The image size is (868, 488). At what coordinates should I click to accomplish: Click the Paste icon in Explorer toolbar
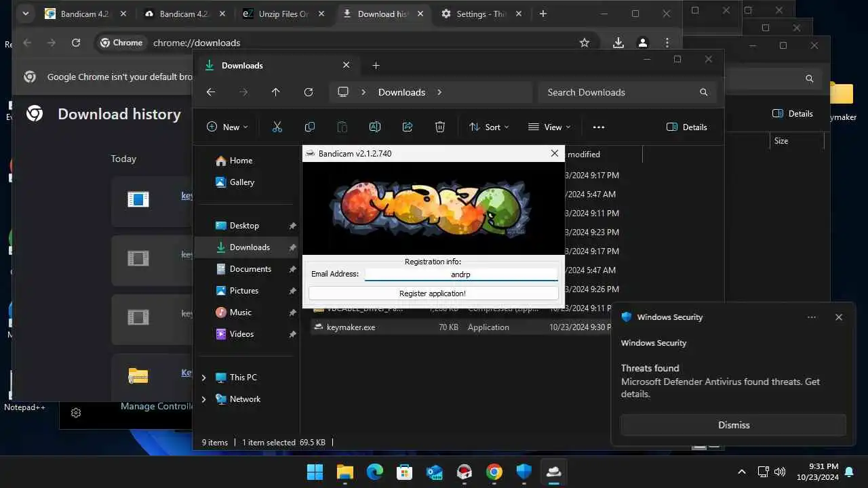pos(342,127)
